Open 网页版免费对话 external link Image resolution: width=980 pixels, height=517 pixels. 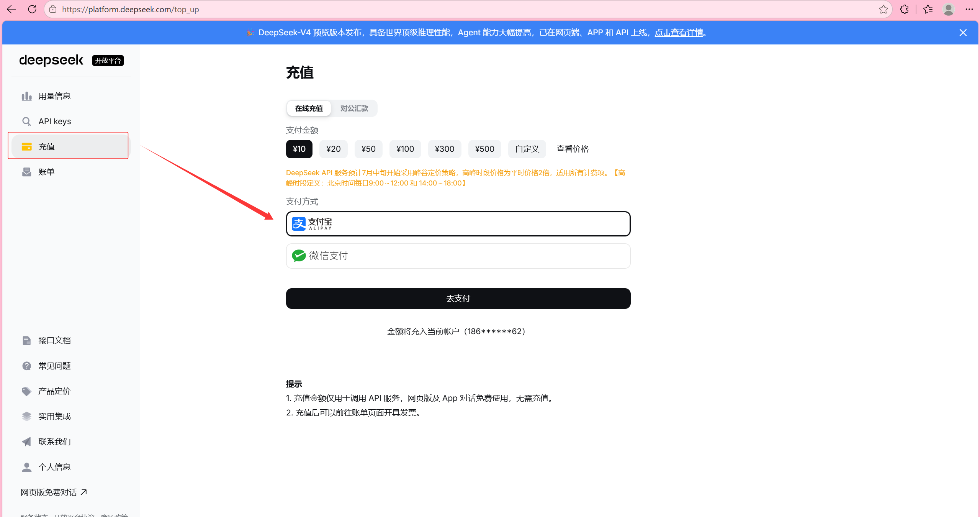tap(54, 492)
